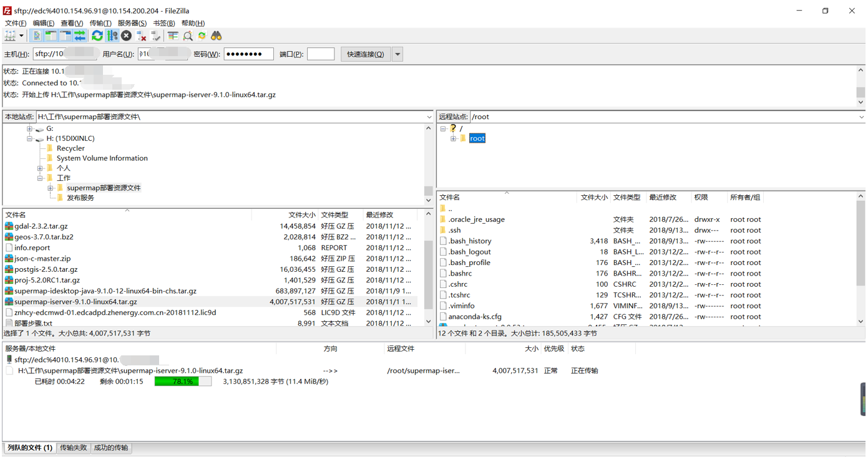Refresh the file and folder listings

97,36
